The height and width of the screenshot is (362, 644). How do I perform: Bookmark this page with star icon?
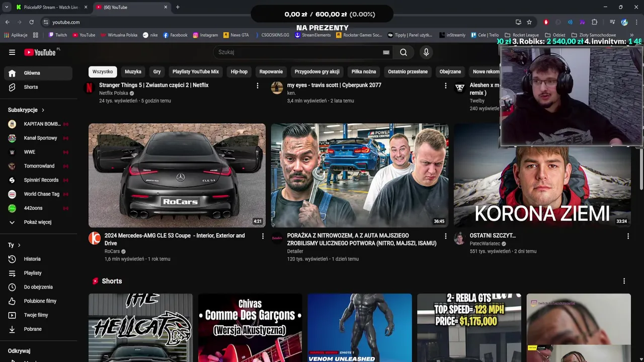click(x=529, y=22)
